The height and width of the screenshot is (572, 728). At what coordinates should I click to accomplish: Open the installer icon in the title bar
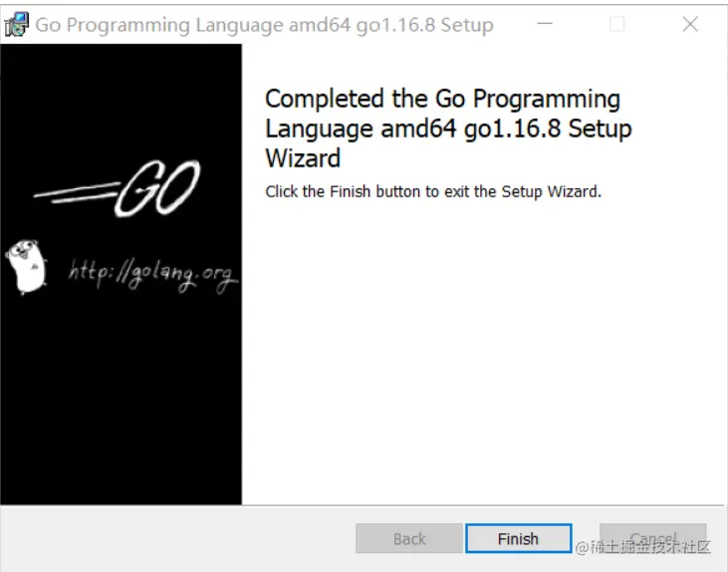point(17,25)
